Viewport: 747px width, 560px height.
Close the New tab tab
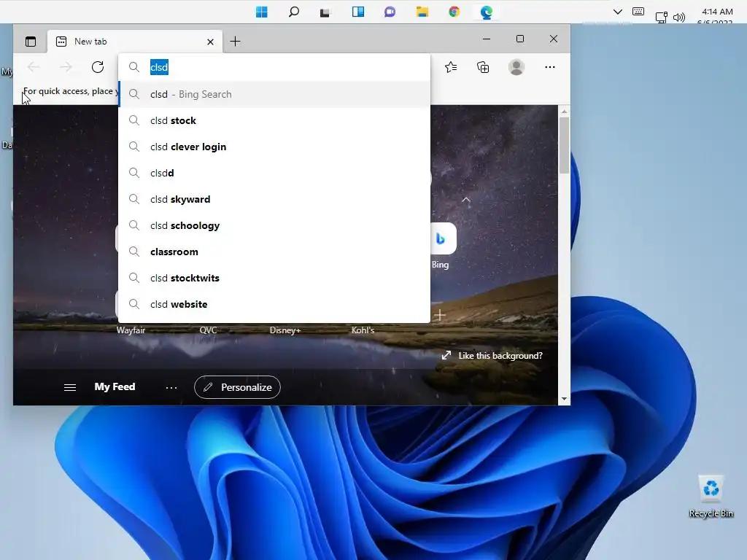[x=210, y=42]
